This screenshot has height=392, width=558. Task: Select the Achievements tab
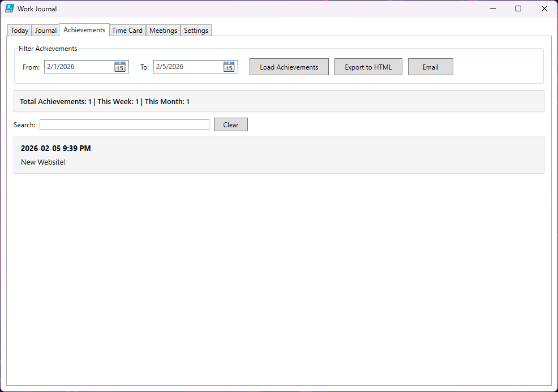[84, 30]
